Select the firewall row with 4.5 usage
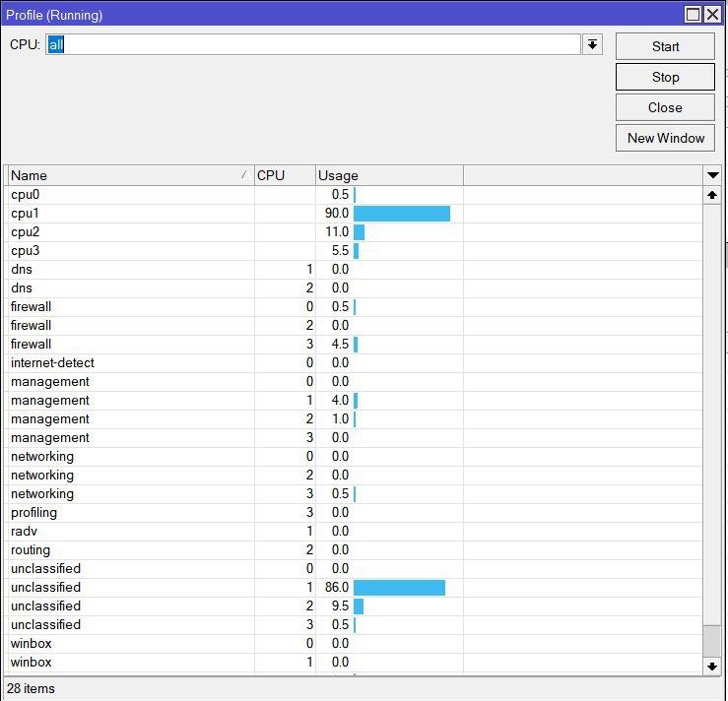Image resolution: width=728 pixels, height=701 pixels. (356, 345)
